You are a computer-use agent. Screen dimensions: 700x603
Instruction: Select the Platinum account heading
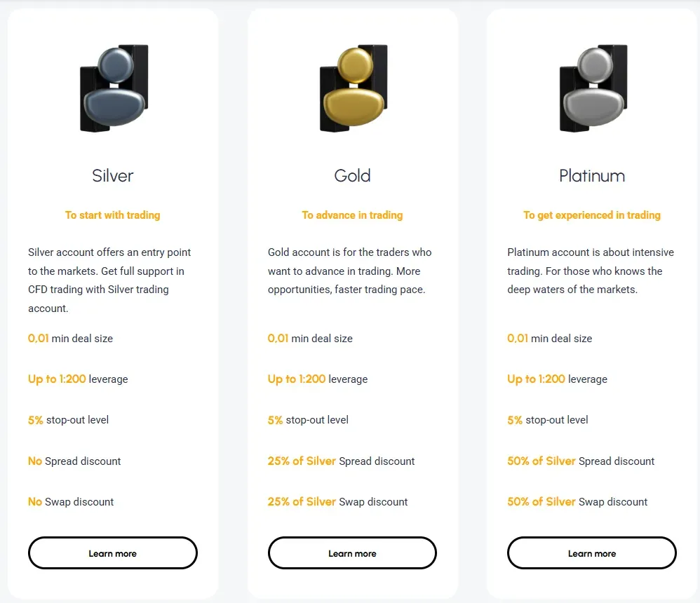click(x=592, y=175)
